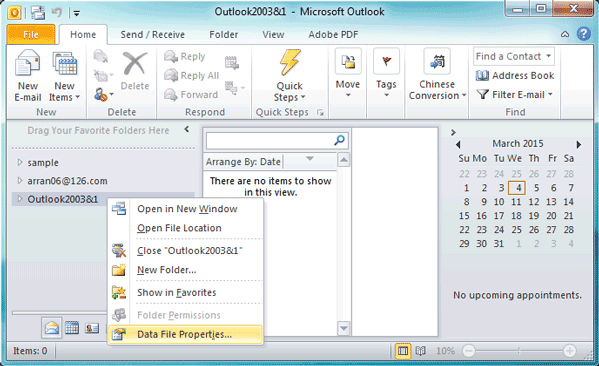Open the Move dropdown button
This screenshot has width=599, height=366.
tap(348, 73)
